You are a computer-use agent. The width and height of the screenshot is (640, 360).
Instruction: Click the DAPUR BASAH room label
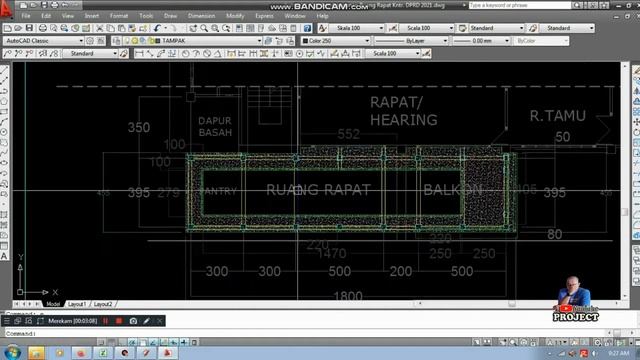215,127
